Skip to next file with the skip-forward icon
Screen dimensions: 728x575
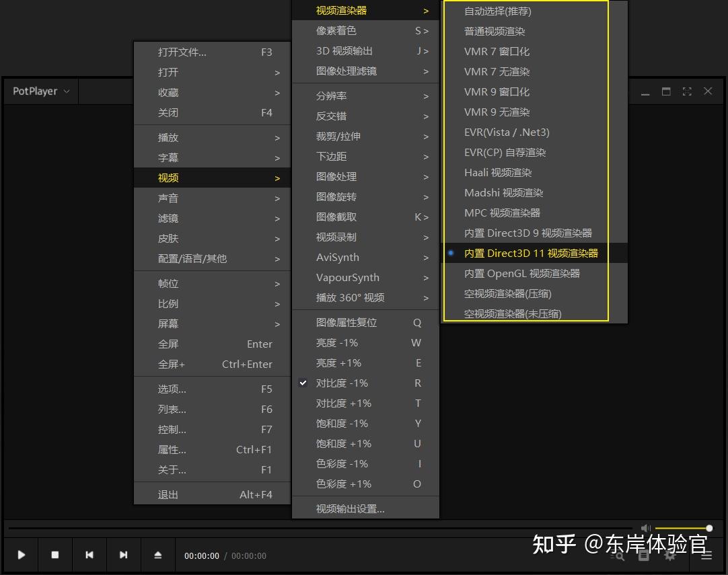click(x=124, y=555)
